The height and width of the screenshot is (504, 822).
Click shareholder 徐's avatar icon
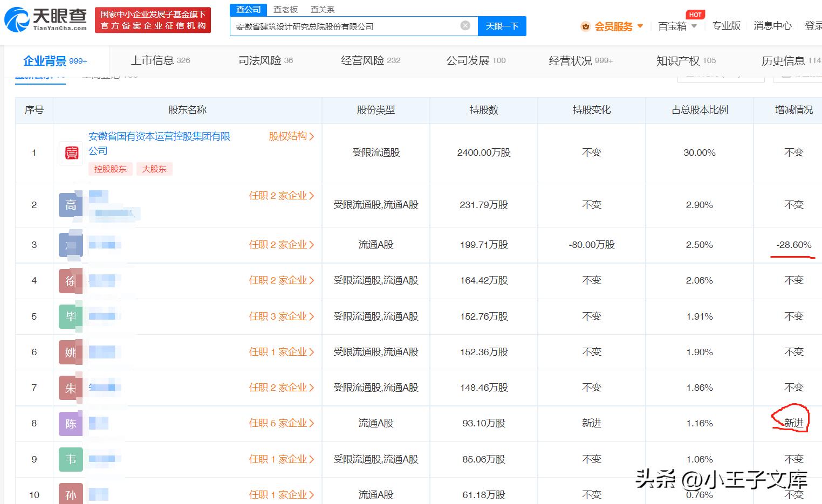(x=70, y=281)
